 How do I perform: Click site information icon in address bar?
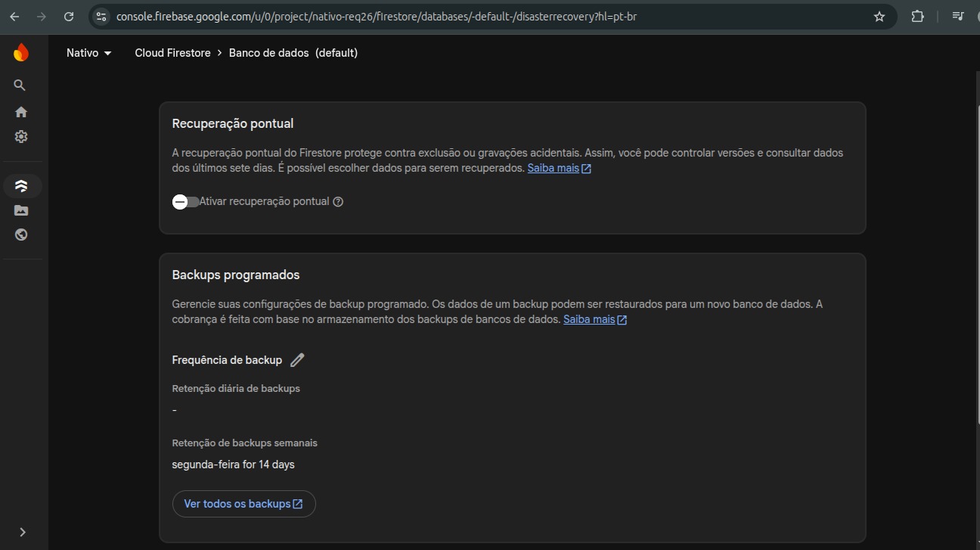point(102,16)
